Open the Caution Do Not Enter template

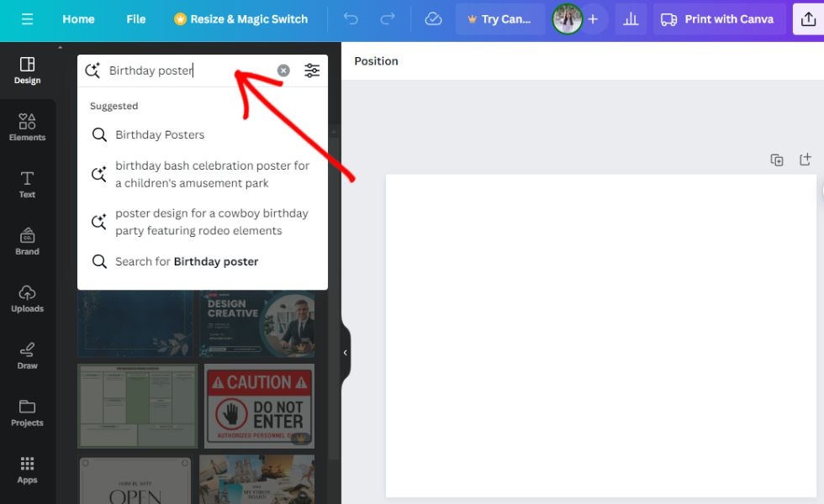pyautogui.click(x=259, y=407)
